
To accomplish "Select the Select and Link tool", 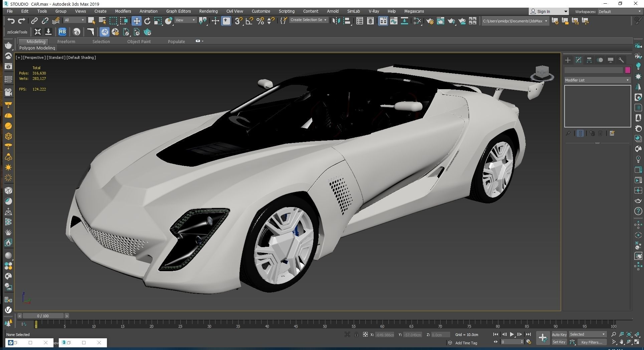I will pyautogui.click(x=34, y=21).
